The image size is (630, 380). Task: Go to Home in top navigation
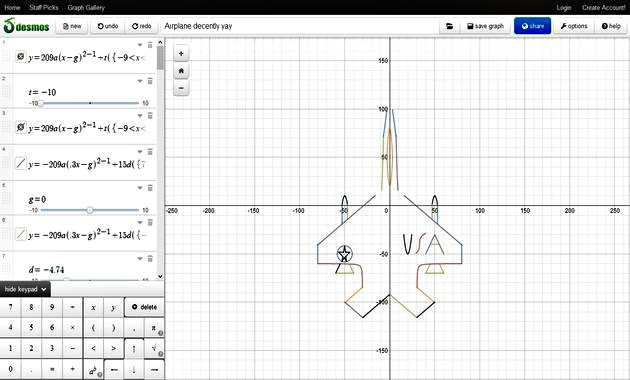[12, 8]
